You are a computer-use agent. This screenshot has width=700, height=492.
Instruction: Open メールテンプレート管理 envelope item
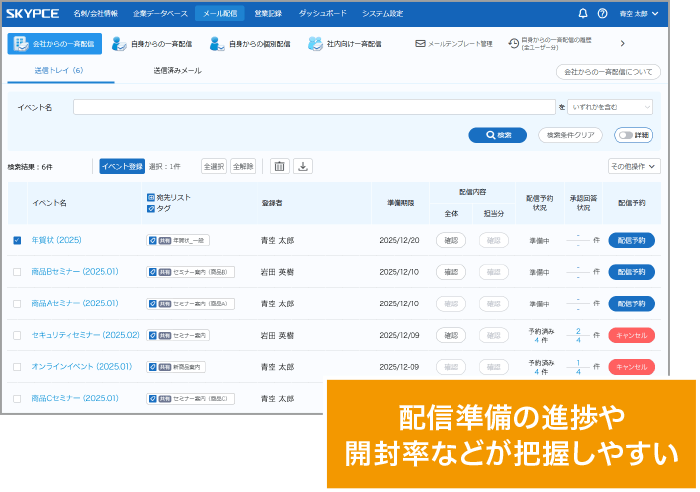click(454, 44)
